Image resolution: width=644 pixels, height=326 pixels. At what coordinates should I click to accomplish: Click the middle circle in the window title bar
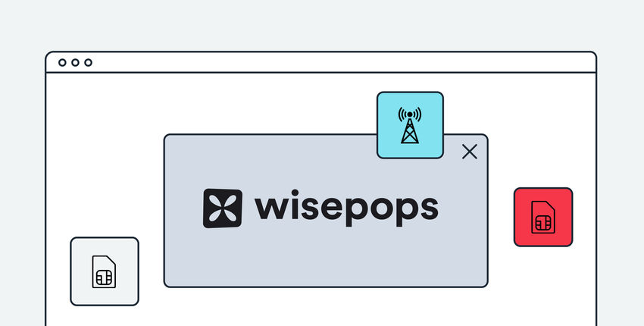pos(75,62)
